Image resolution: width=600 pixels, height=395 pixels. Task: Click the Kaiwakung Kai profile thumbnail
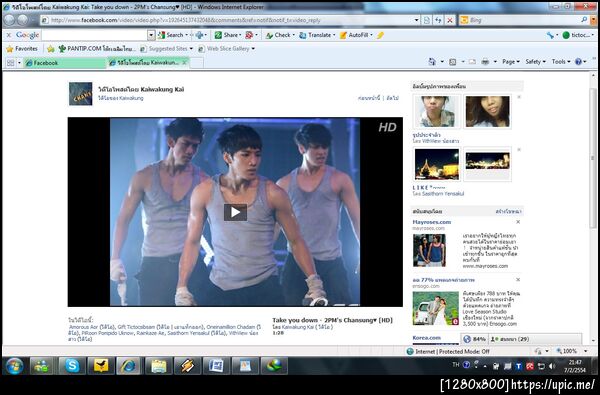pos(80,94)
